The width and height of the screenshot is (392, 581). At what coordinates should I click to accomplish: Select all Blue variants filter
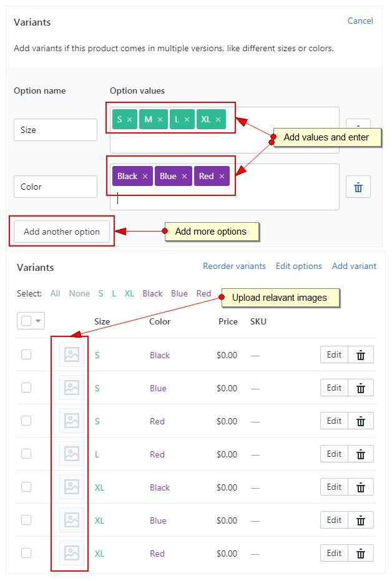179,293
